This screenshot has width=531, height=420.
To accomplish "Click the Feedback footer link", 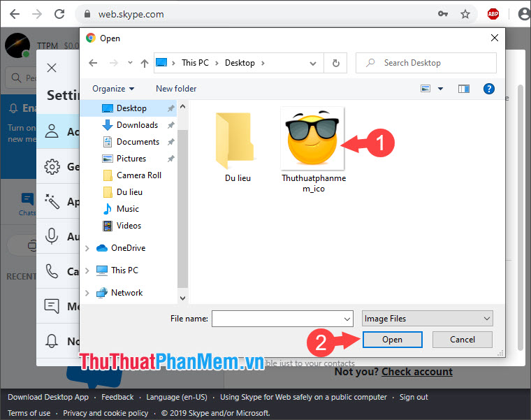I will click(117, 397).
